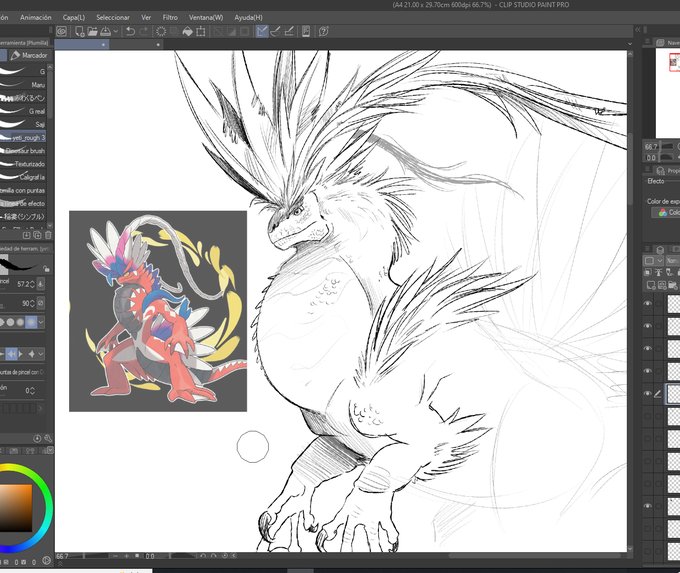
Task: Open the layer blending mode dropdown
Action: (672, 261)
